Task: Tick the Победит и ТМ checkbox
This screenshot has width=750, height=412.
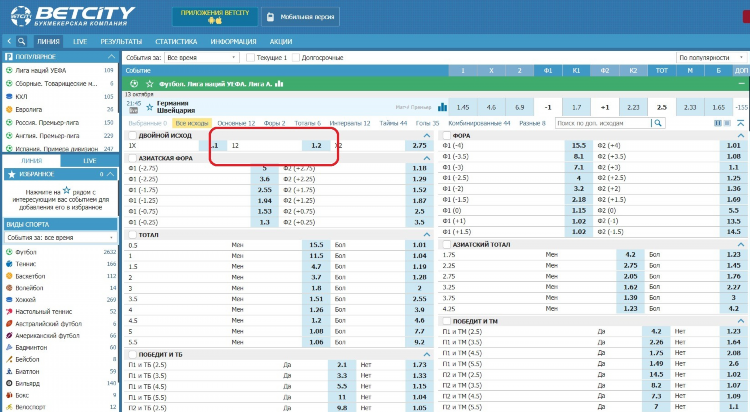Action: [446, 321]
